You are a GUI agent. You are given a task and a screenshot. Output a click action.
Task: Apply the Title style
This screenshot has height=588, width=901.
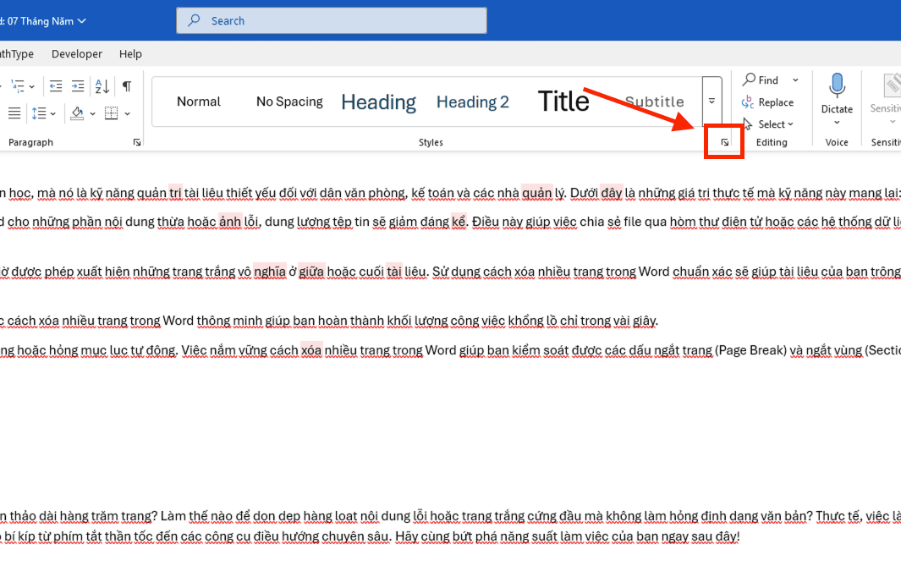tap(563, 102)
